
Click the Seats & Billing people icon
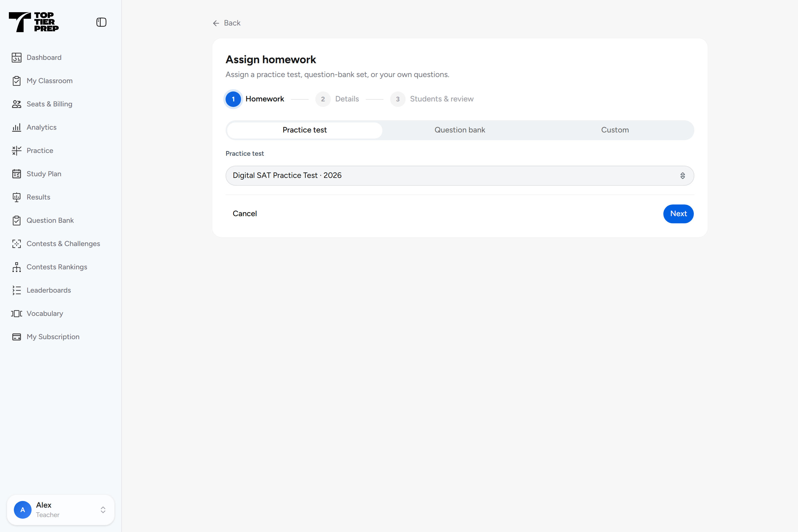[17, 104]
